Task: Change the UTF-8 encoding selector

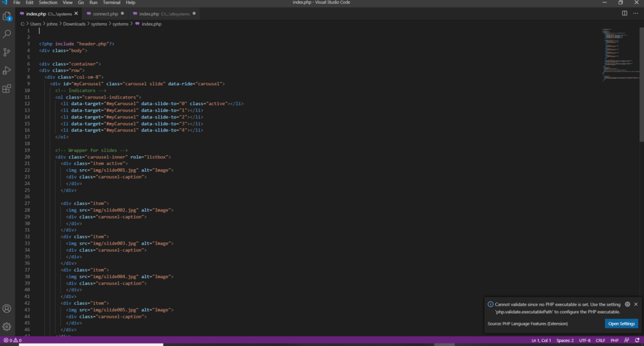Action: (584, 340)
